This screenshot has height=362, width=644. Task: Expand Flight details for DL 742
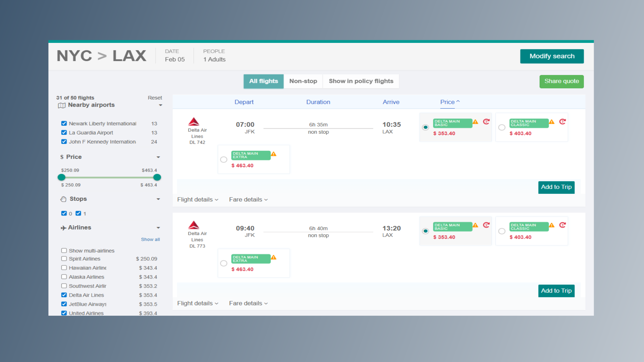pyautogui.click(x=198, y=200)
